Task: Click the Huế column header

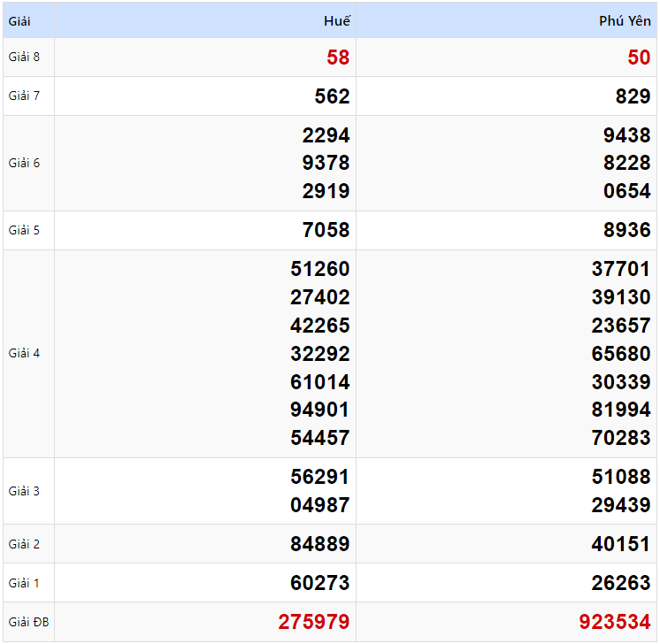Action: [x=336, y=21]
